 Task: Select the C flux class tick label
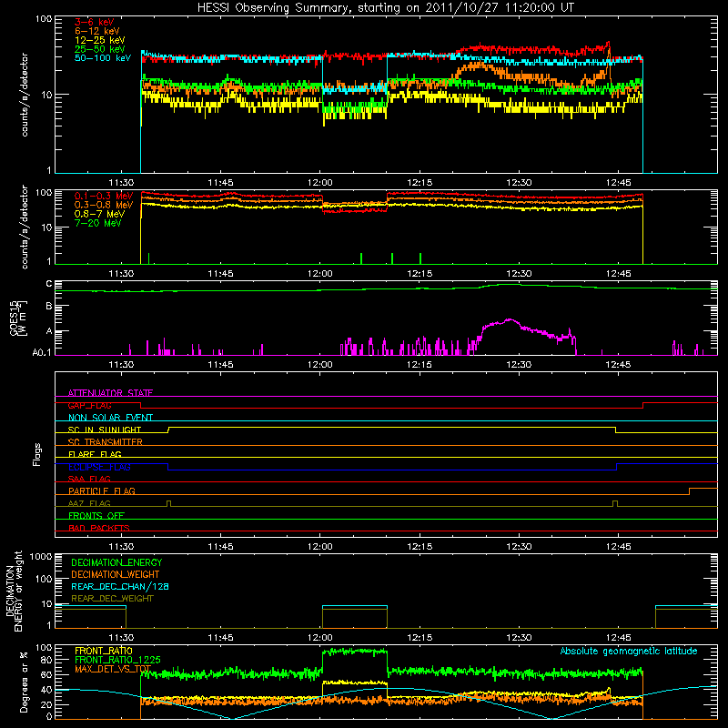(x=49, y=283)
